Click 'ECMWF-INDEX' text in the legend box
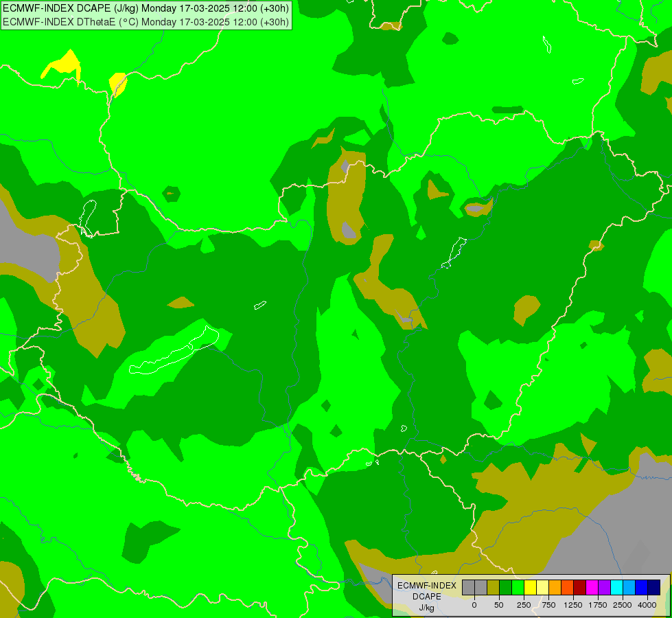 click(x=427, y=586)
